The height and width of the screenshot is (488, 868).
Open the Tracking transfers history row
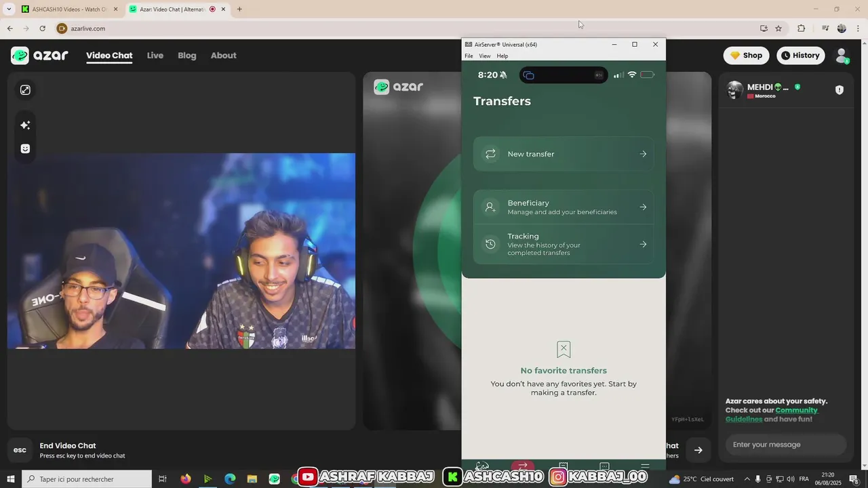(x=564, y=244)
